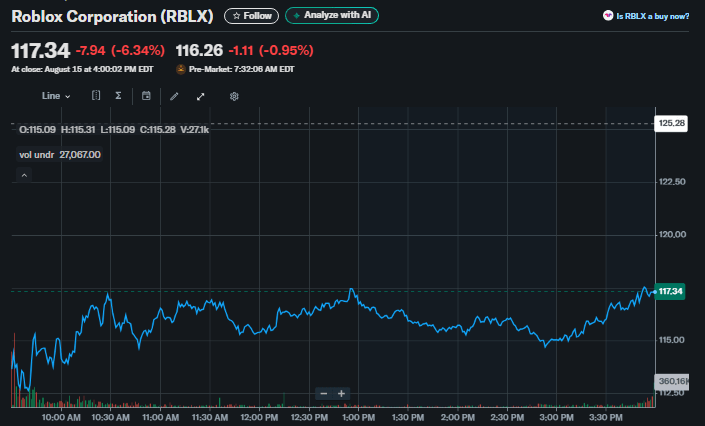
Task: Click the 1:00 PM time axis label
Action: coord(359,417)
